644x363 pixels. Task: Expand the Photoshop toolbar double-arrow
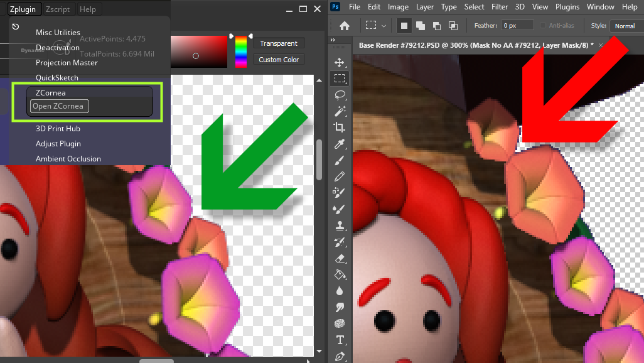[x=333, y=40]
